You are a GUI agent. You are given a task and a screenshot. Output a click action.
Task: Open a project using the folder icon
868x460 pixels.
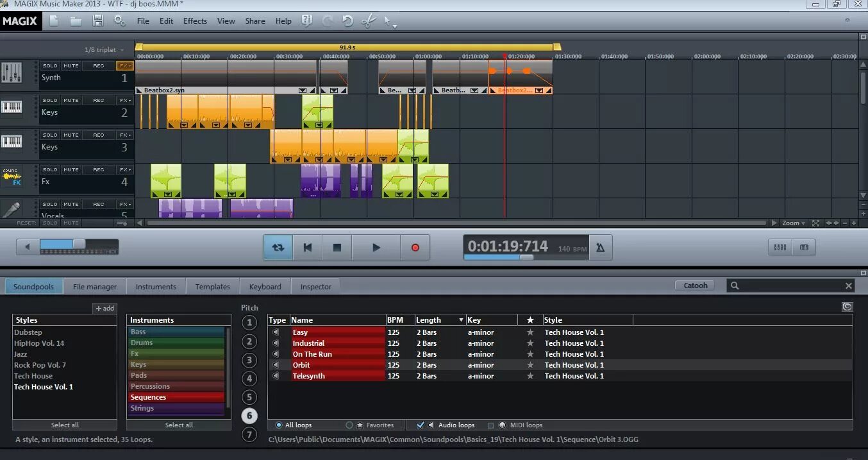[76, 21]
